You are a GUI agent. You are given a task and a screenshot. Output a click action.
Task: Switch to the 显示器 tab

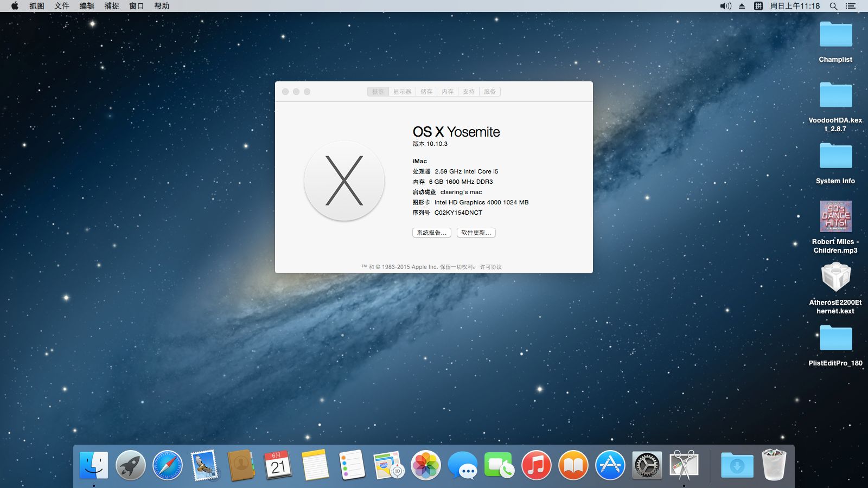click(403, 92)
